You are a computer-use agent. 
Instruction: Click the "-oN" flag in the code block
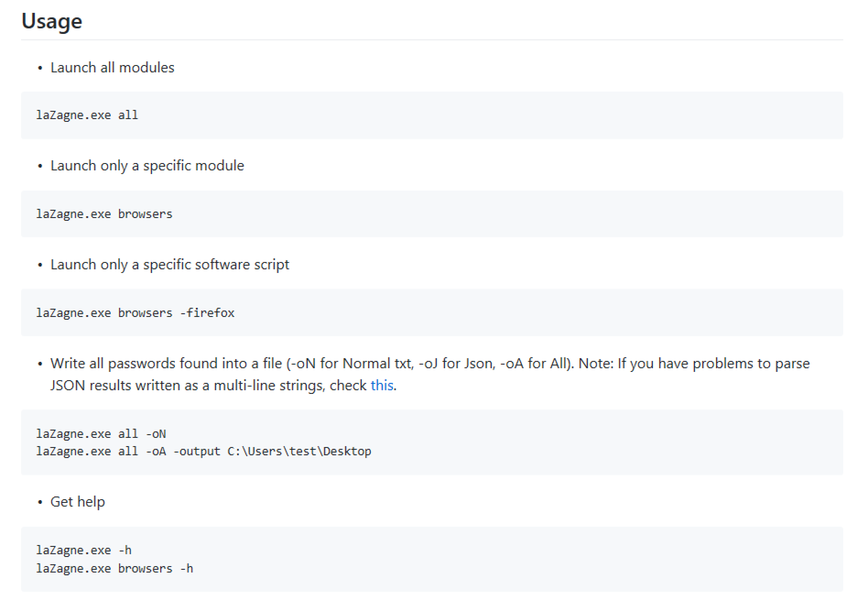[x=156, y=434]
